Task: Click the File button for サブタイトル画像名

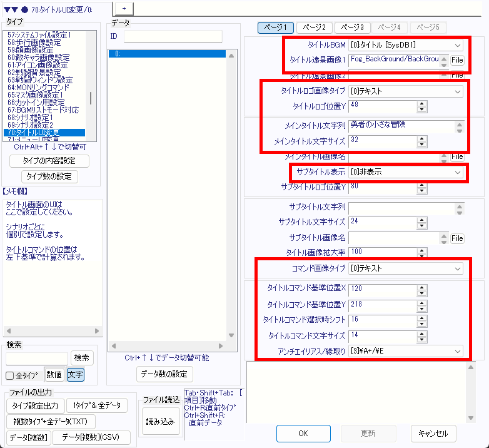Action: coord(457,238)
